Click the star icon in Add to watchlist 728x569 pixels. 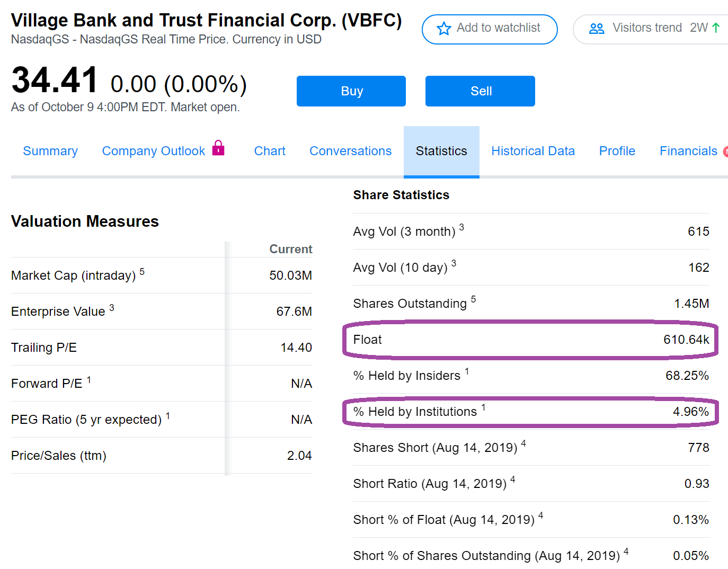point(444,29)
